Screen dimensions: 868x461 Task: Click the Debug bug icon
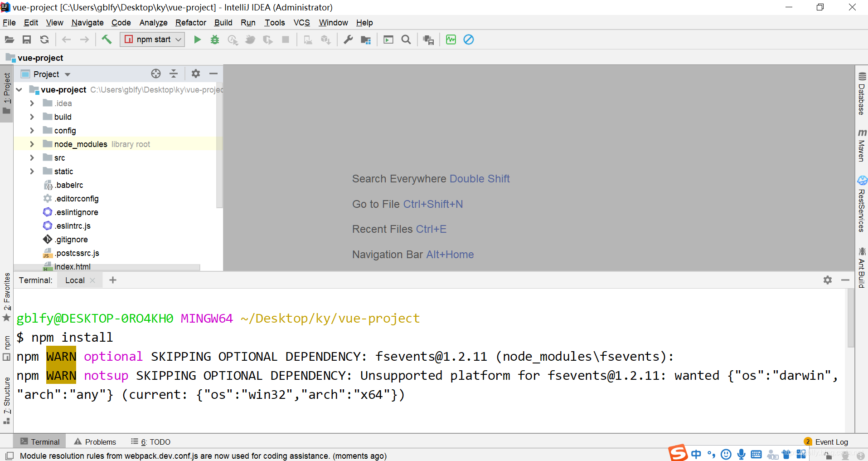pos(215,39)
